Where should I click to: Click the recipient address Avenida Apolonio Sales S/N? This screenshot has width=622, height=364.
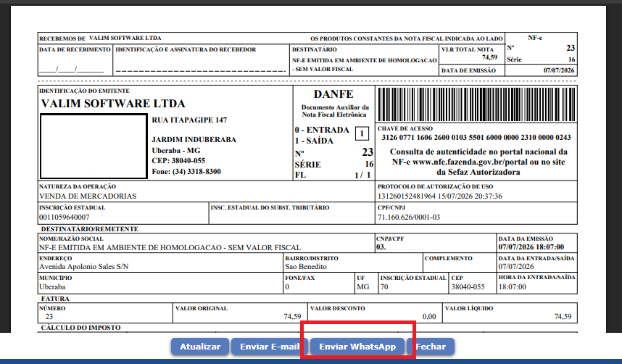click(83, 267)
